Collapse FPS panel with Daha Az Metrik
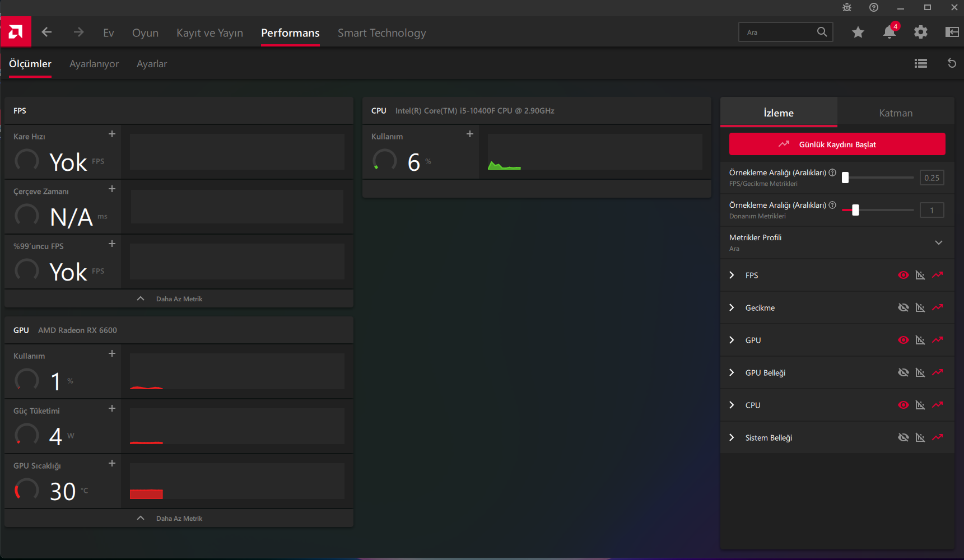 (179, 299)
